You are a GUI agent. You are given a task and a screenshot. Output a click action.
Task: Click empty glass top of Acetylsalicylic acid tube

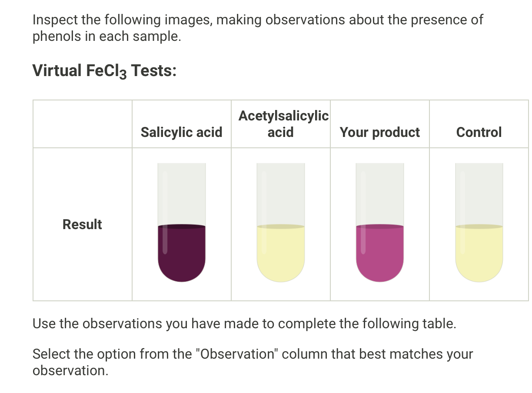coord(281,191)
